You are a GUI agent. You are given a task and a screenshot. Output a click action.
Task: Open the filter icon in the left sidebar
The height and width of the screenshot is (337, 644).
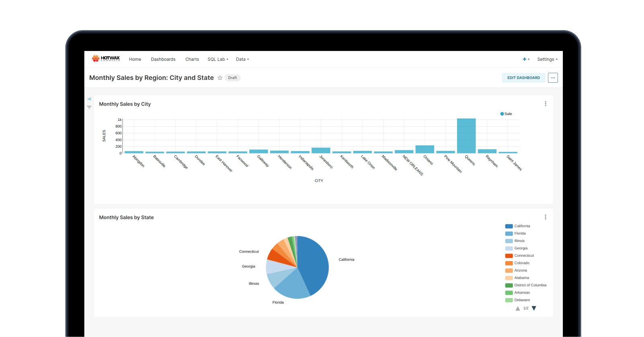point(89,107)
